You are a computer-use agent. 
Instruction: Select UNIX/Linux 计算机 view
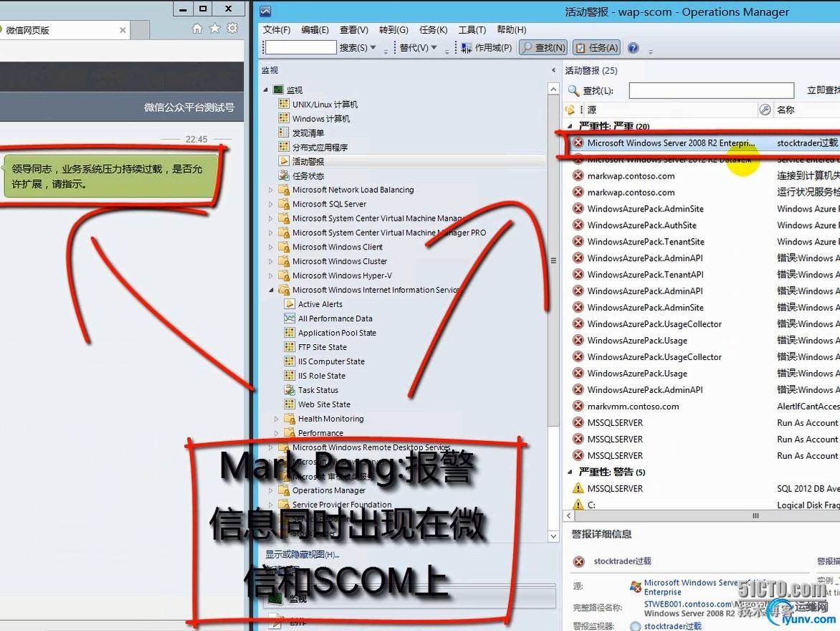click(x=325, y=104)
